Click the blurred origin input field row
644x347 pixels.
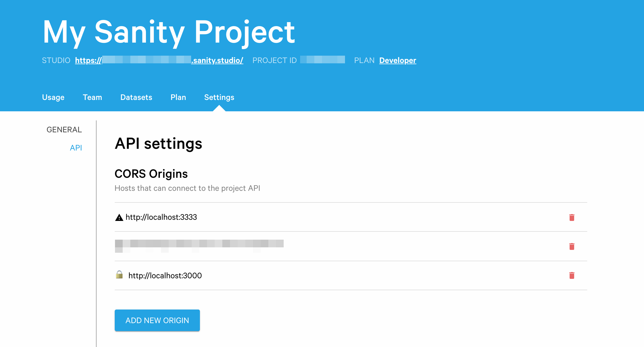tap(200, 246)
